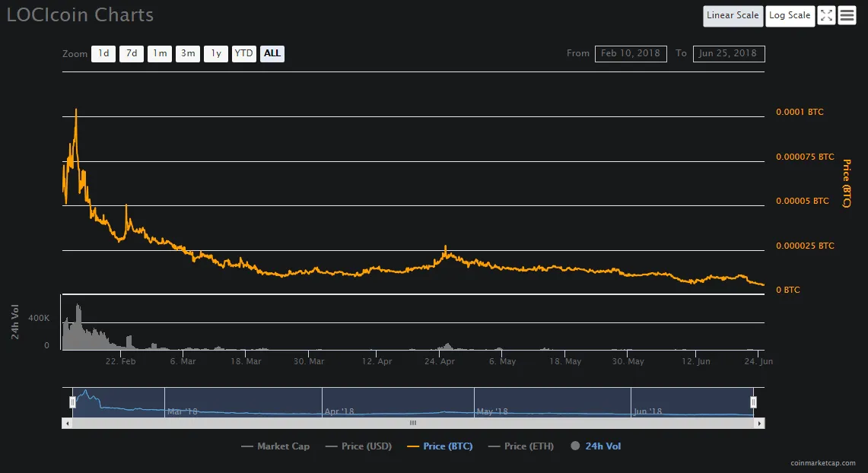Viewport: 868px width, 473px height.
Task: Select the ALL zoom range
Action: pos(272,54)
